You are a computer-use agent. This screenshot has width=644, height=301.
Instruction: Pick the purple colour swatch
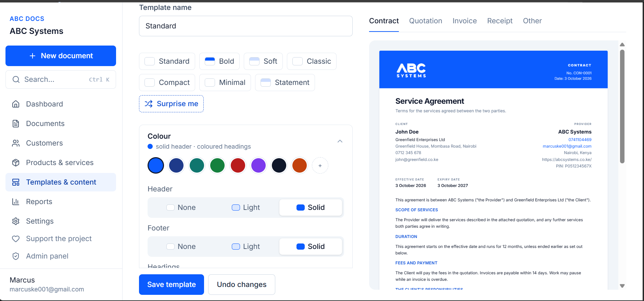point(258,166)
